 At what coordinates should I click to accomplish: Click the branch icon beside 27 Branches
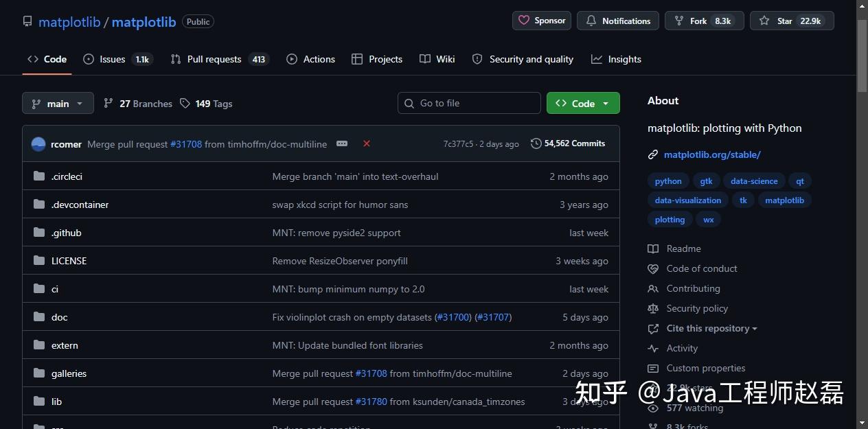click(x=108, y=104)
